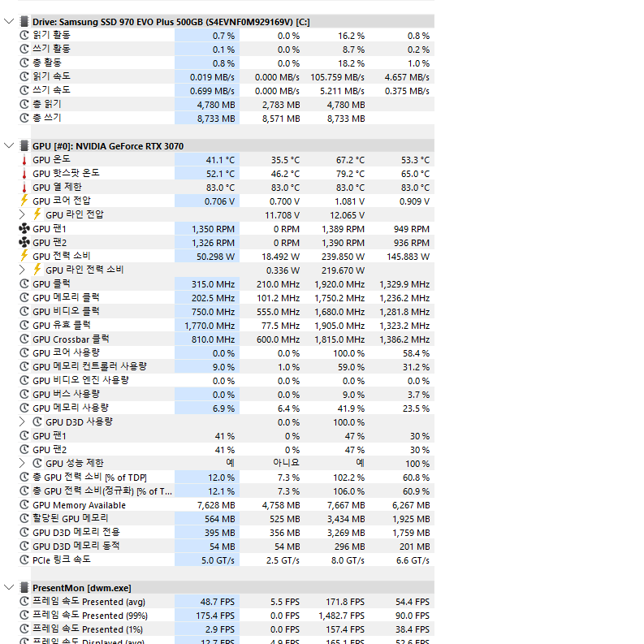Click the GPU 전력 소비 current value 50.298 W
644x644 pixels.
216,257
